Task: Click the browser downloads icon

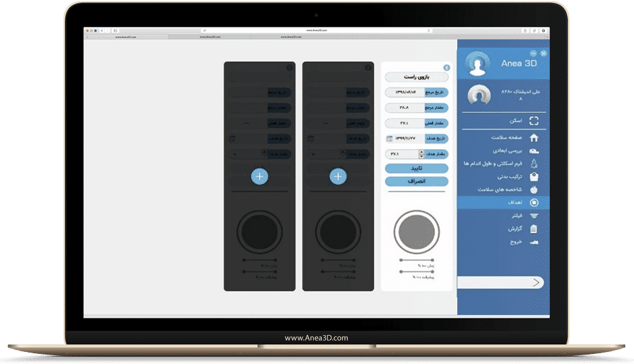Action: click(543, 31)
